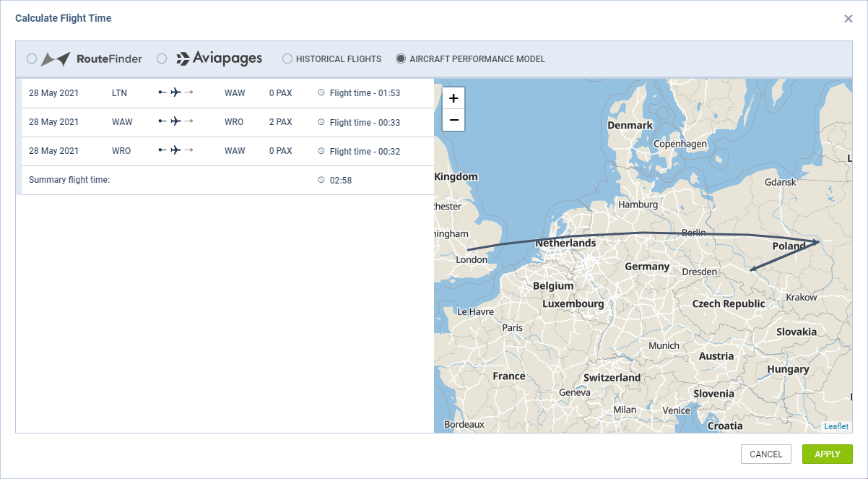This screenshot has width=868, height=479.
Task: Choose the Historical Flights radio option
Action: pos(287,59)
